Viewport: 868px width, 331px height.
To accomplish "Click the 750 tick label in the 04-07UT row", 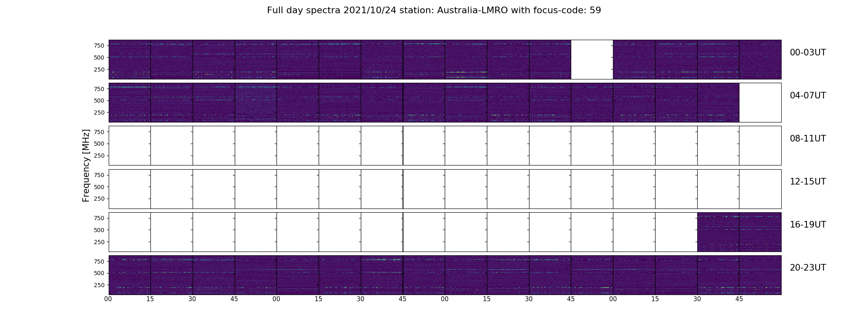I will pos(99,89).
